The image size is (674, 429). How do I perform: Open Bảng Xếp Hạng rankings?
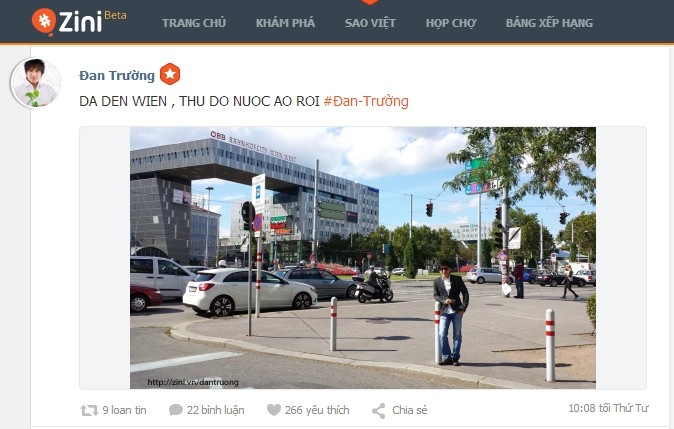click(x=549, y=23)
